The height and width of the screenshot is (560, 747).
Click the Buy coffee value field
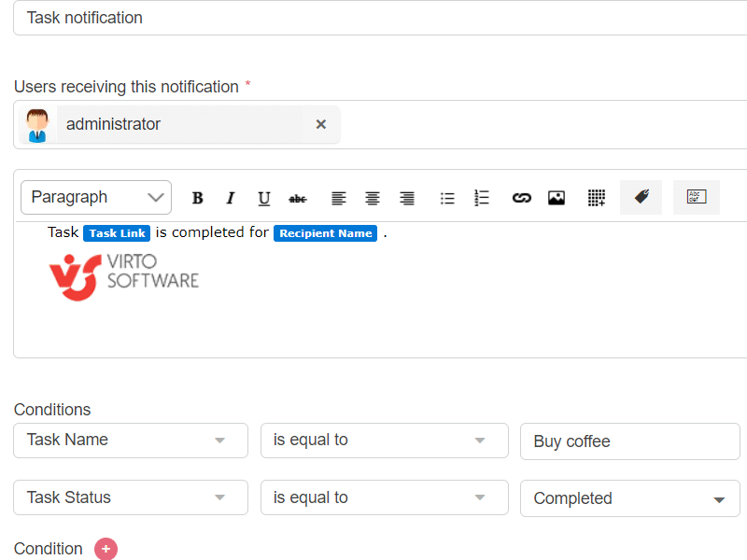click(x=630, y=441)
